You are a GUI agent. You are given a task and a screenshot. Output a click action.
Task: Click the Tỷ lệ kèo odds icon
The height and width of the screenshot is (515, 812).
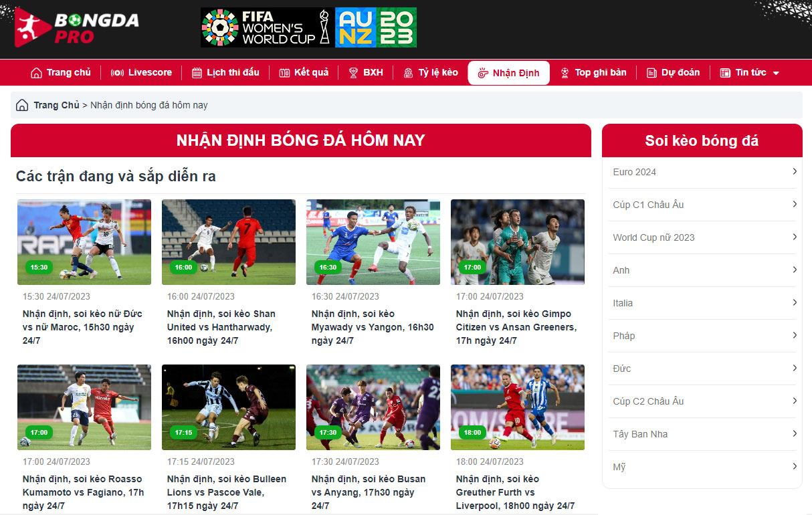408,73
